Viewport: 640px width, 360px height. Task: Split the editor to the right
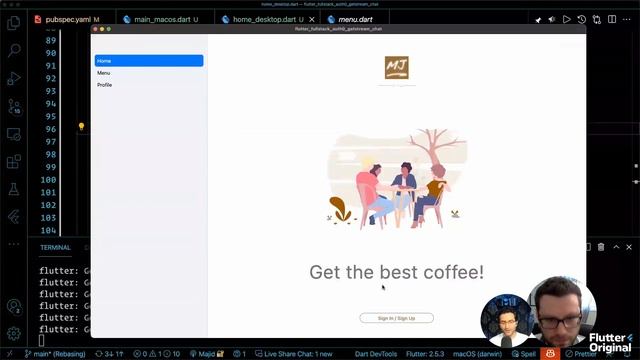[x=612, y=19]
